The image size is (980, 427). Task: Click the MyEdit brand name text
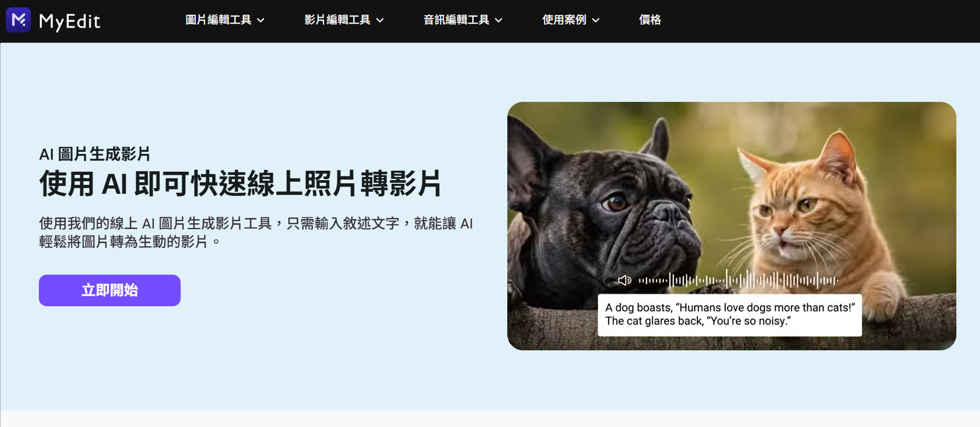[x=69, y=21]
